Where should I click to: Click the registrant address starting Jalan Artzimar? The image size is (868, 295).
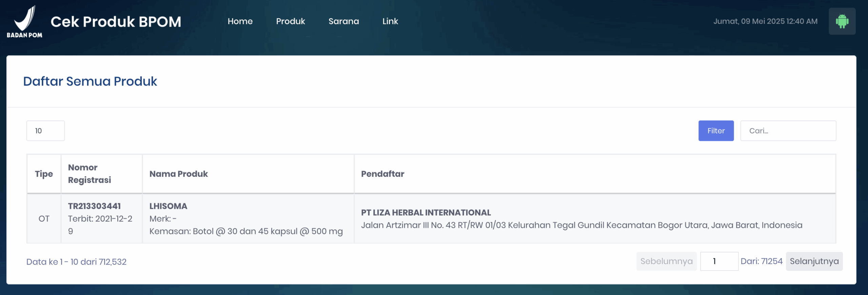click(581, 225)
